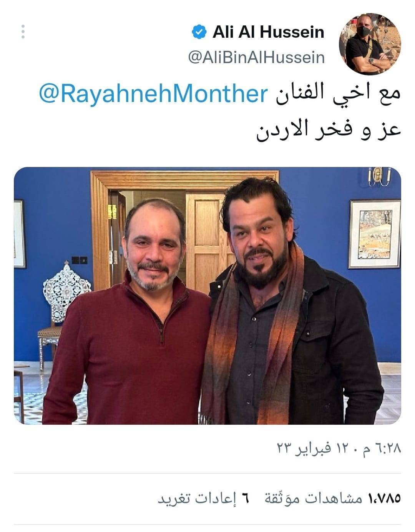Screen dimensions: 415x532
Task: Open the three-dot more options menu
Action: coord(23,32)
